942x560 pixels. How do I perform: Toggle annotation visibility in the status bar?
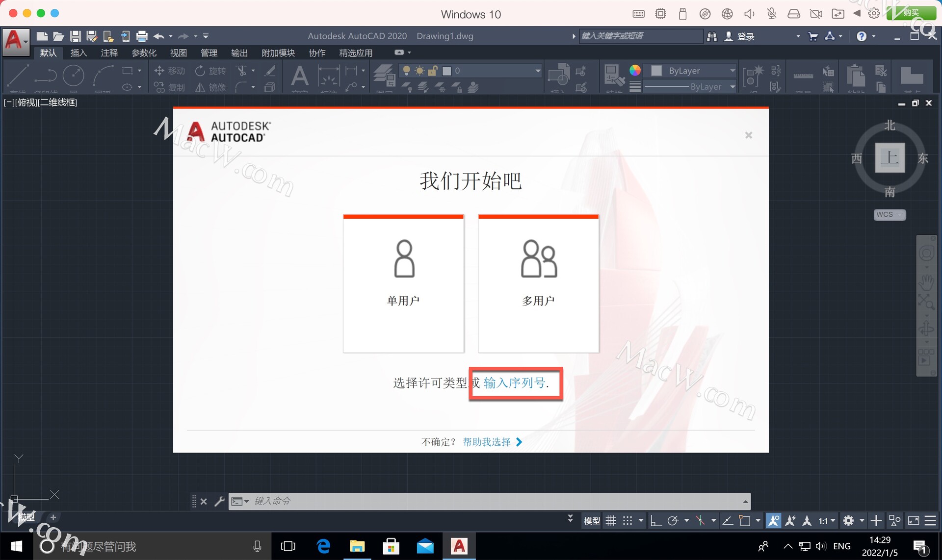coord(773,521)
